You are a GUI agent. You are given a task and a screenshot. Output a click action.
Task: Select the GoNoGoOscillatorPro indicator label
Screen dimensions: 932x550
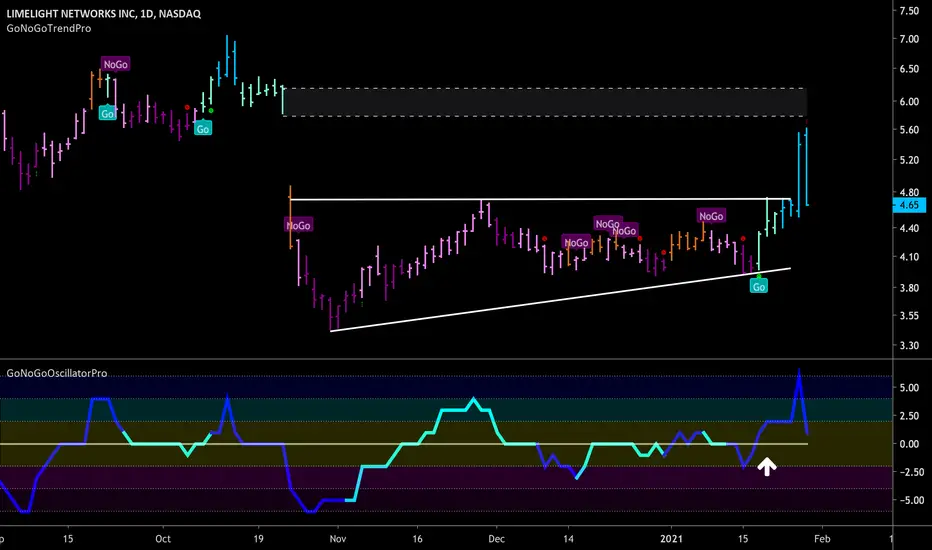tap(57, 373)
